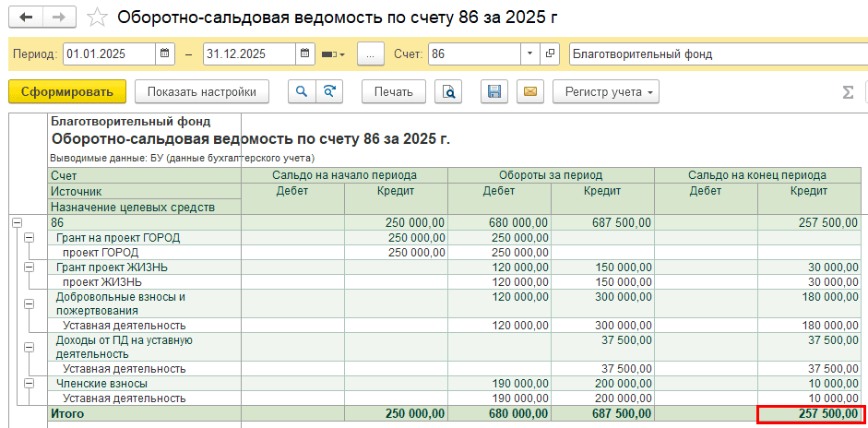Viewport: 868px width, 428px height.
Task: Collapse the Грант на проект ГОРОД row
Action: tap(29, 238)
